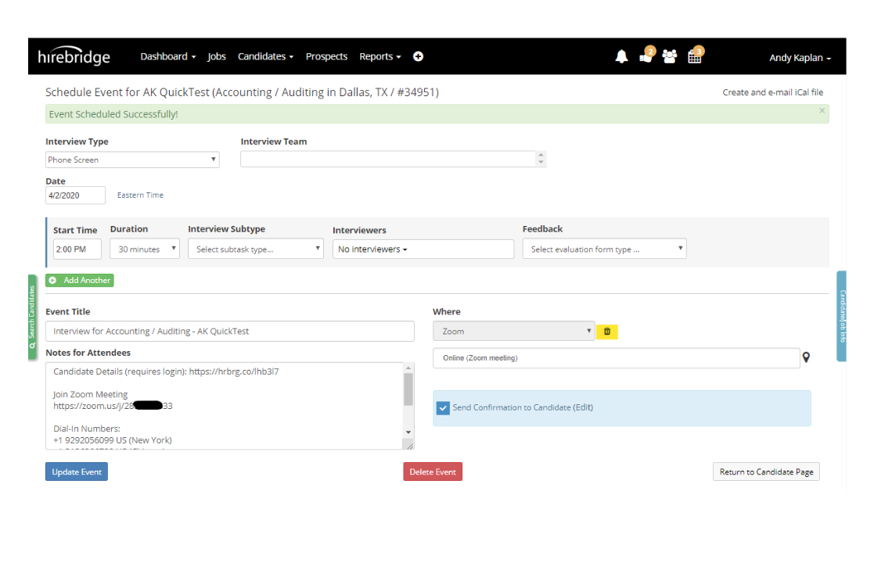Click the Update Event button
The image size is (892, 588).
pyautogui.click(x=76, y=471)
